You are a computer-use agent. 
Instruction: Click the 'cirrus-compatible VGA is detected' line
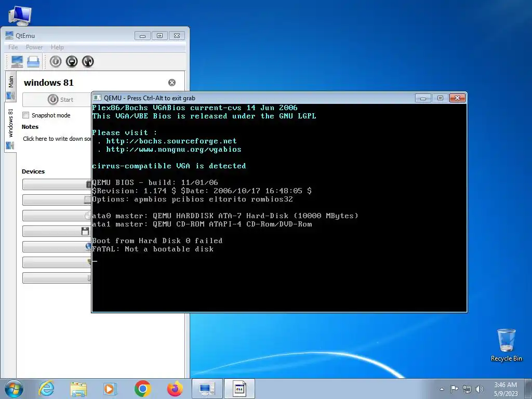point(169,166)
